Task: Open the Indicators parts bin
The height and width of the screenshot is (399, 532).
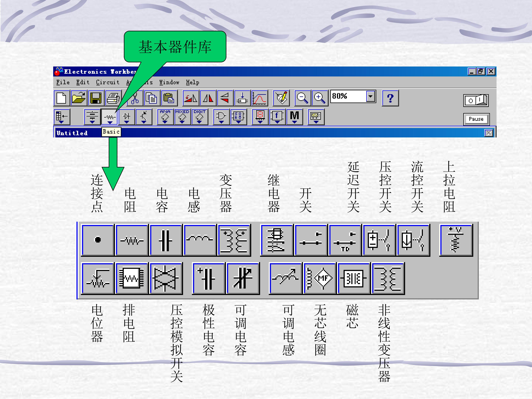Action: click(260, 117)
